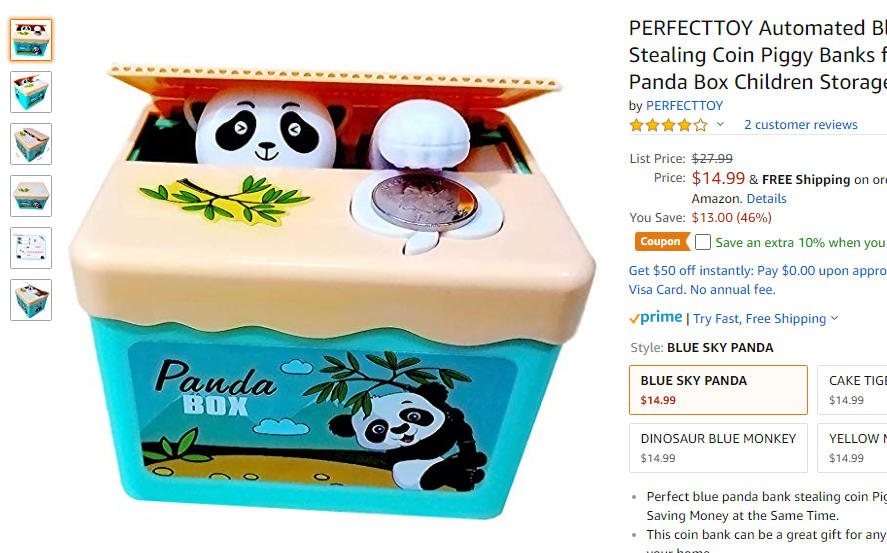Click the Prime logo
Screen dimensions: 887x553
click(656, 318)
